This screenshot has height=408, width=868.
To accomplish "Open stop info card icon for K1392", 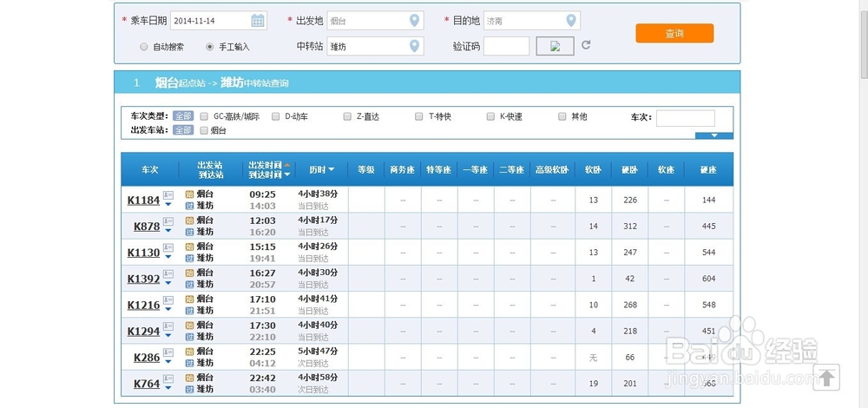I will point(168,273).
